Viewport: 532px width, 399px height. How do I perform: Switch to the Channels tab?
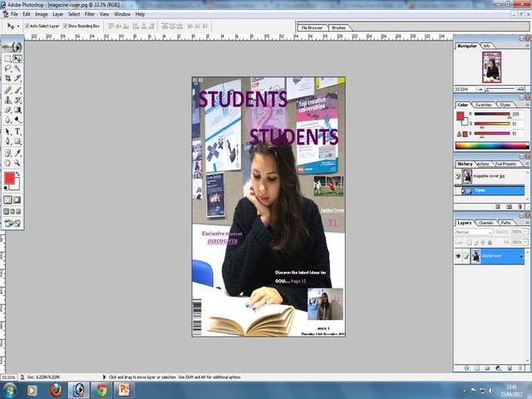click(x=485, y=223)
